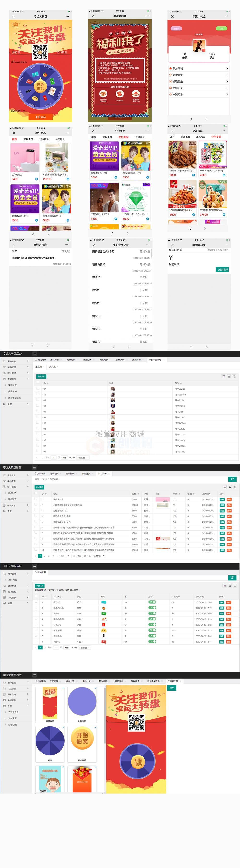
Task: Click the green 添加商品 button
Action: tap(39, 487)
